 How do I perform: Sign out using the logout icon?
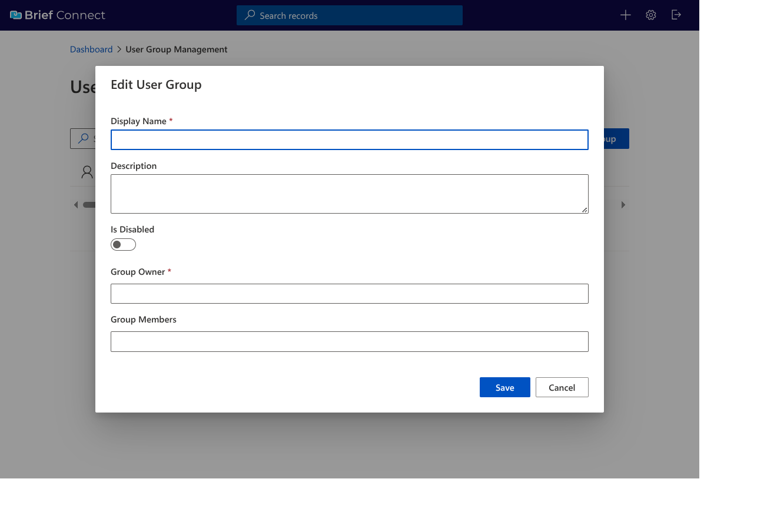[676, 15]
